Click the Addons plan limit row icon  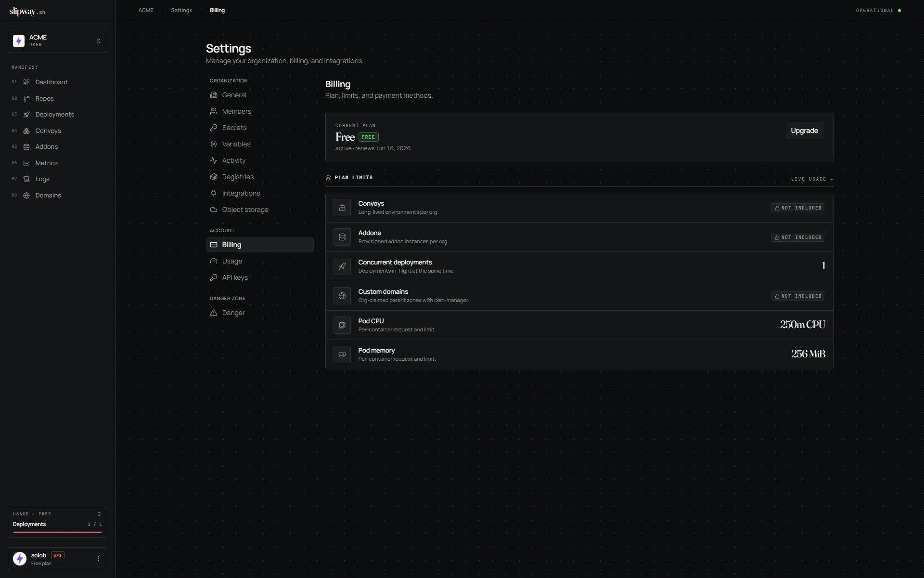(342, 237)
